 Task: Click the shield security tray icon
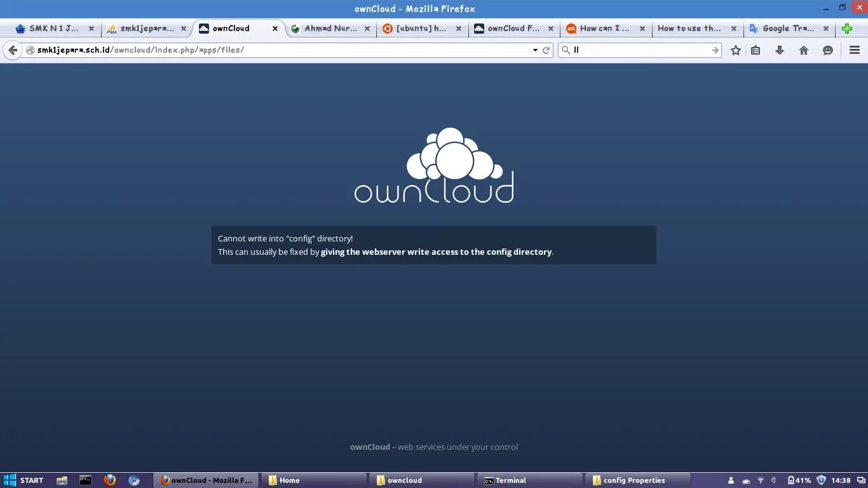pos(821,480)
